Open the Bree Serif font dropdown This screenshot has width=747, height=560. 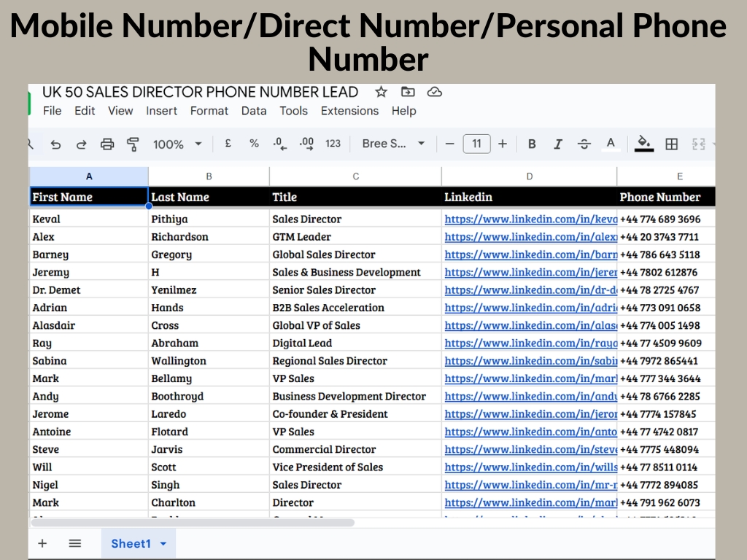(393, 144)
